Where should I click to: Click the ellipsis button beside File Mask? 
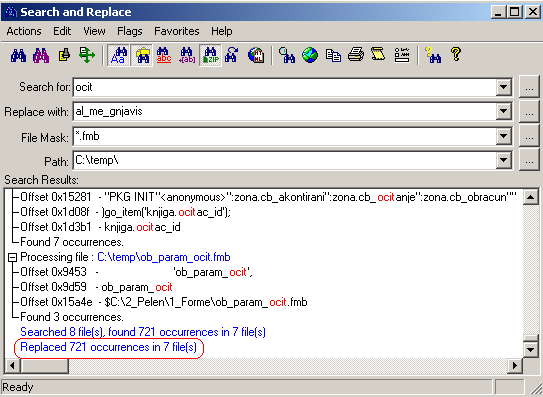coord(529,136)
